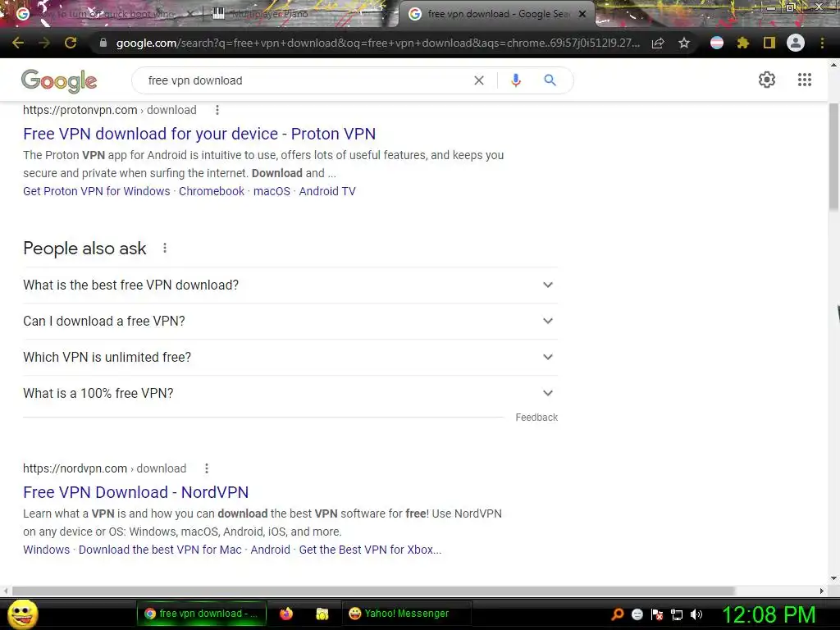Viewport: 840px width, 630px height.
Task: Open 'Download the best VPN for Mac' link
Action: pyautogui.click(x=160, y=550)
